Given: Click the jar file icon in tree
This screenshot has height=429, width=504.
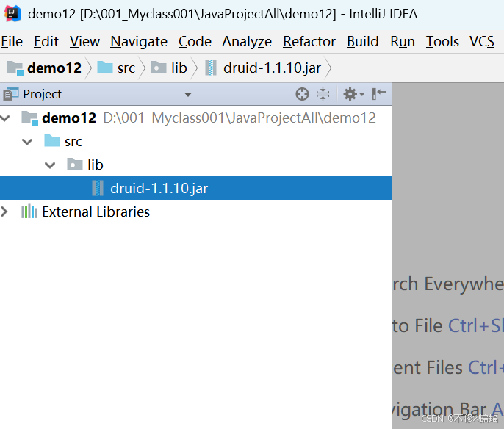Looking at the screenshot, I should coord(98,188).
